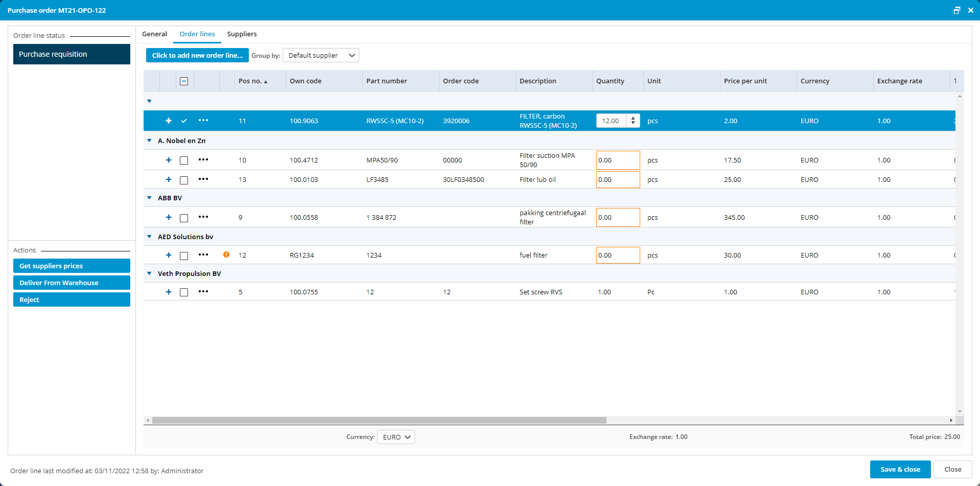Open the Suppliers tab
Image resolution: width=980 pixels, height=486 pixels.
click(x=242, y=34)
